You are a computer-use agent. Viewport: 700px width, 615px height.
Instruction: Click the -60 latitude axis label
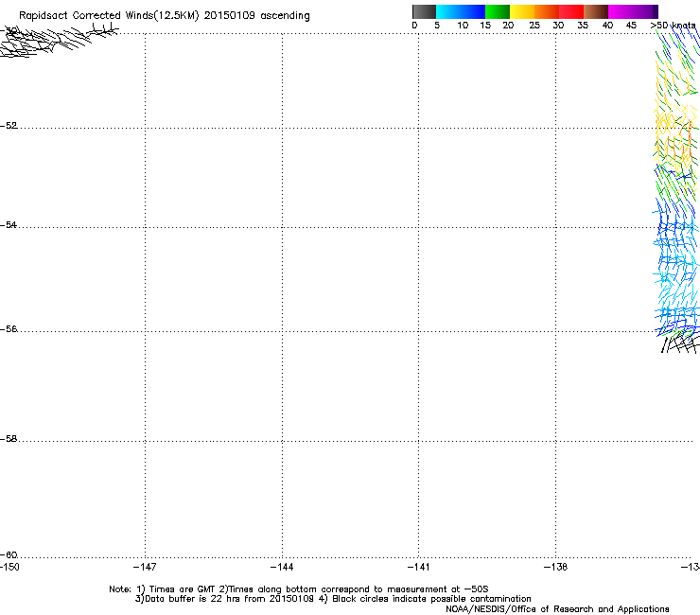pyautogui.click(x=9, y=555)
